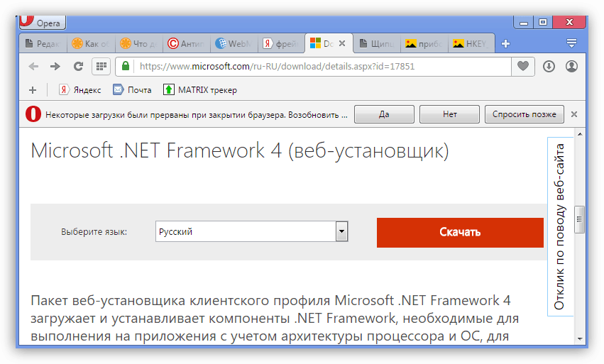
Task: Click the red Скачать button
Action: click(x=460, y=232)
